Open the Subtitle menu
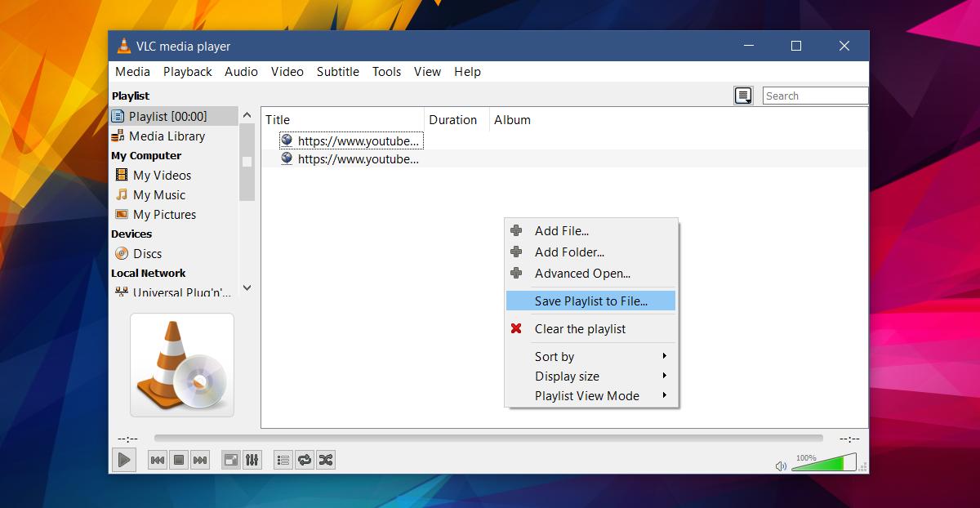This screenshot has width=980, height=508. [x=337, y=72]
